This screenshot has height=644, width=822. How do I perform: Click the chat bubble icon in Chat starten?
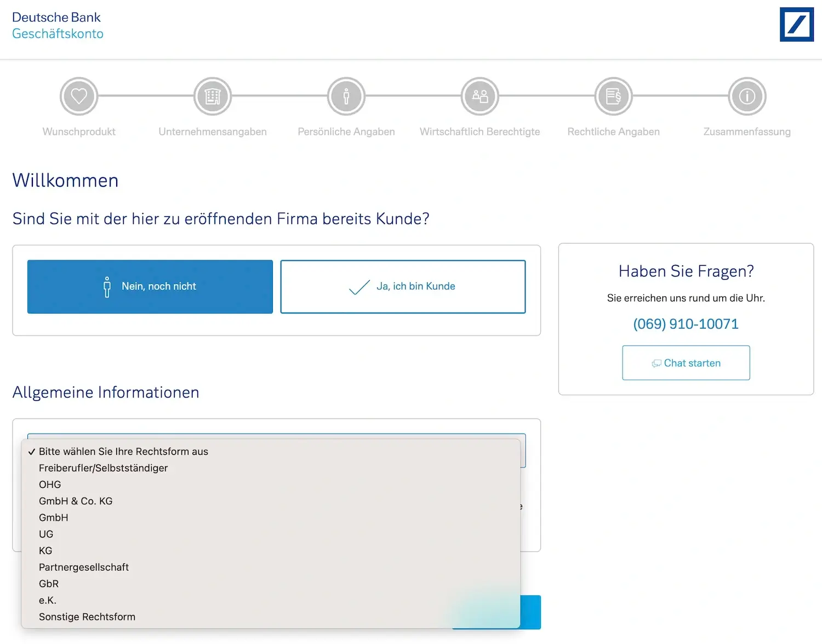[657, 363]
